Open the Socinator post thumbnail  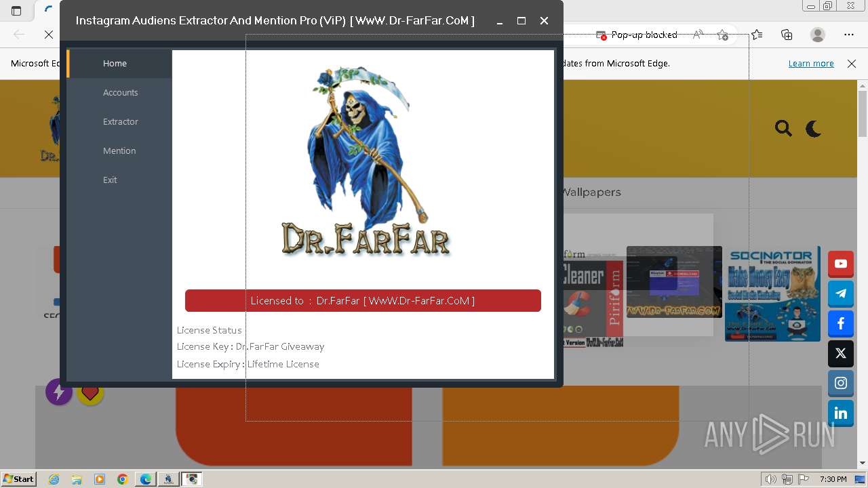coord(772,293)
